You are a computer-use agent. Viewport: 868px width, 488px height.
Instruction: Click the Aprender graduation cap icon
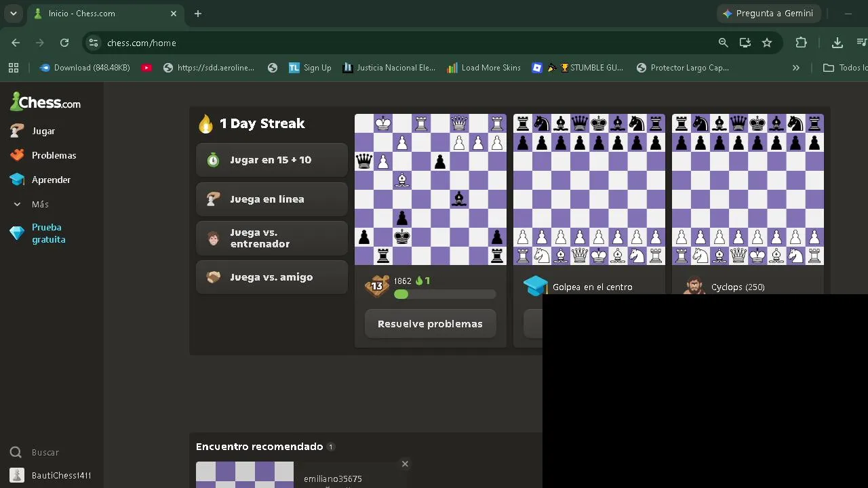point(17,180)
